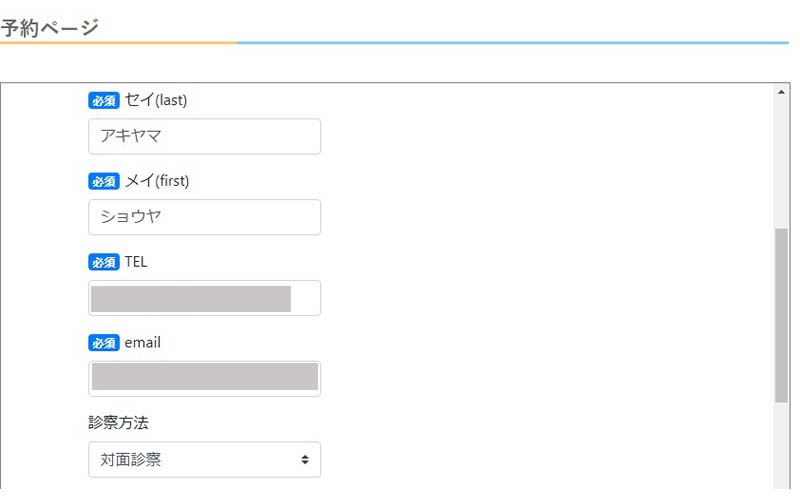Viewport: 800px width, 500px height.
Task: Focus the セイ field containing アキヤマ
Action: click(205, 136)
